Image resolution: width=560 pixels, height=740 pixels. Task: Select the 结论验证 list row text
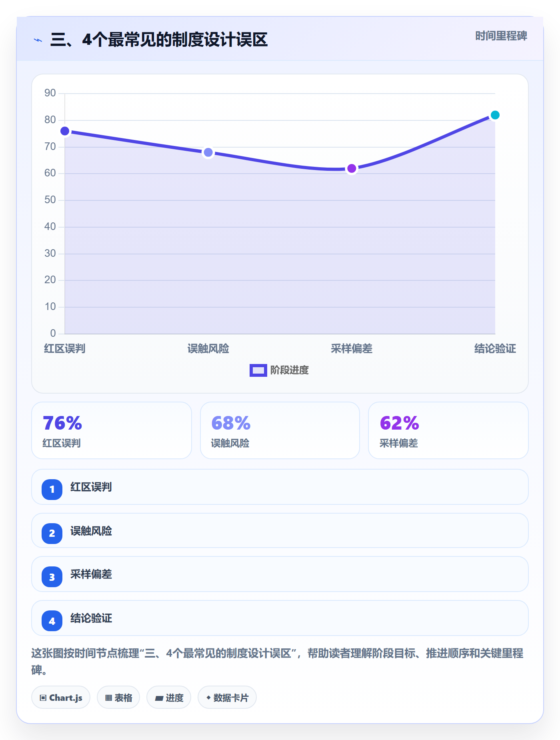(91, 618)
